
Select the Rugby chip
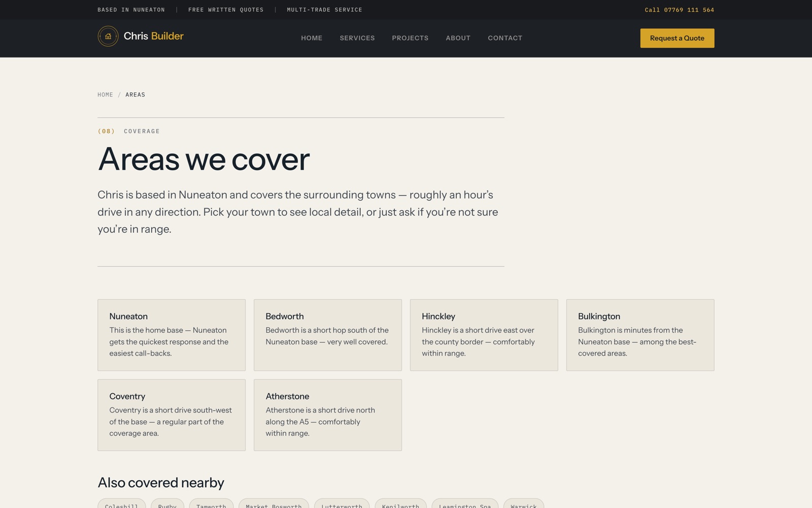[167, 504]
